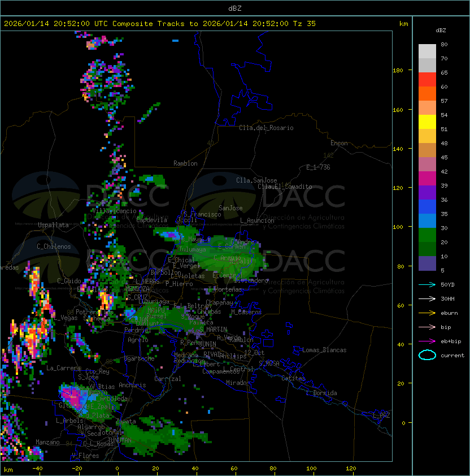Click the cyan 'current' ellipse legend symbol
The image size is (470, 476).
coord(427,355)
